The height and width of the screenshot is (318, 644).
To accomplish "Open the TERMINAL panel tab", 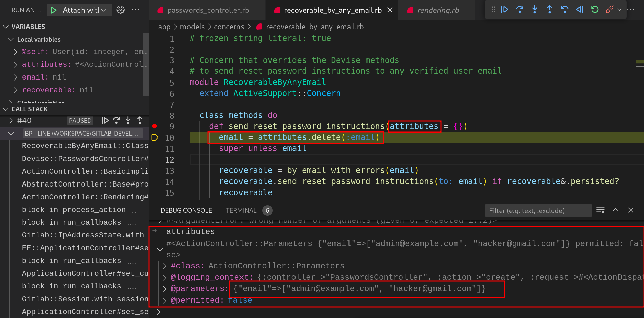I will (241, 210).
